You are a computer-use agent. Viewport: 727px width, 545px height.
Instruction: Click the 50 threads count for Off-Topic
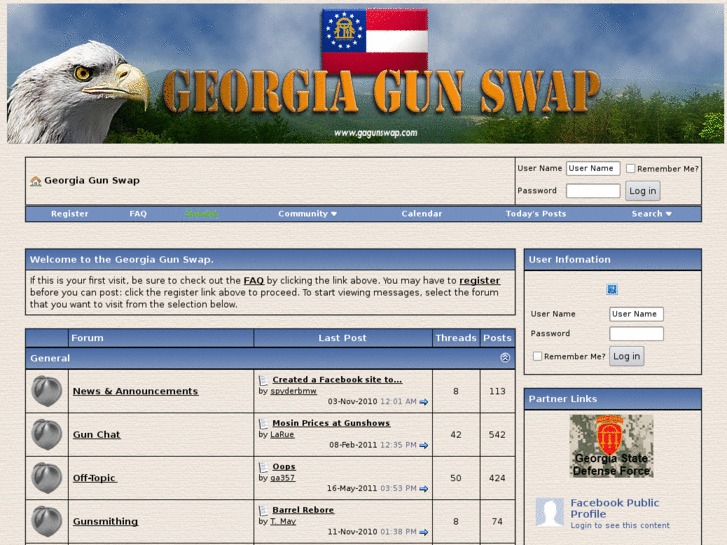pyautogui.click(x=456, y=478)
